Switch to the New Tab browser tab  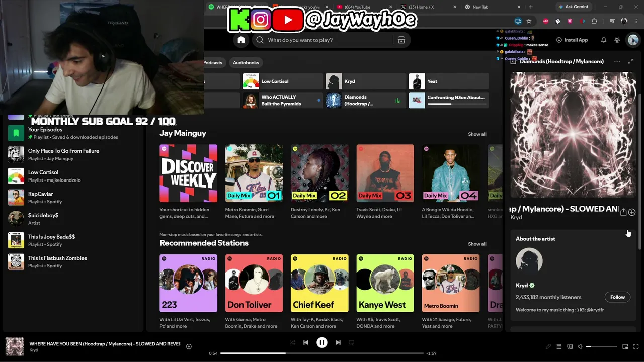(x=492, y=7)
